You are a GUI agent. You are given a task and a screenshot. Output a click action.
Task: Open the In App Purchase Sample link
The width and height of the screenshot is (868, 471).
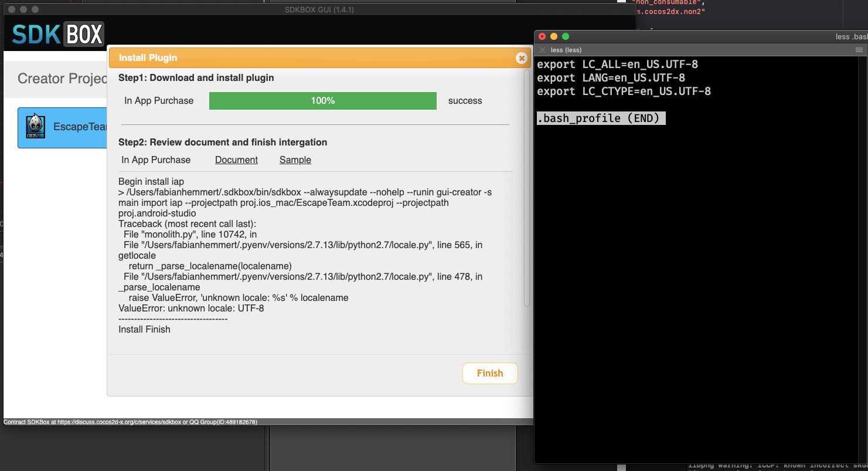pyautogui.click(x=295, y=160)
